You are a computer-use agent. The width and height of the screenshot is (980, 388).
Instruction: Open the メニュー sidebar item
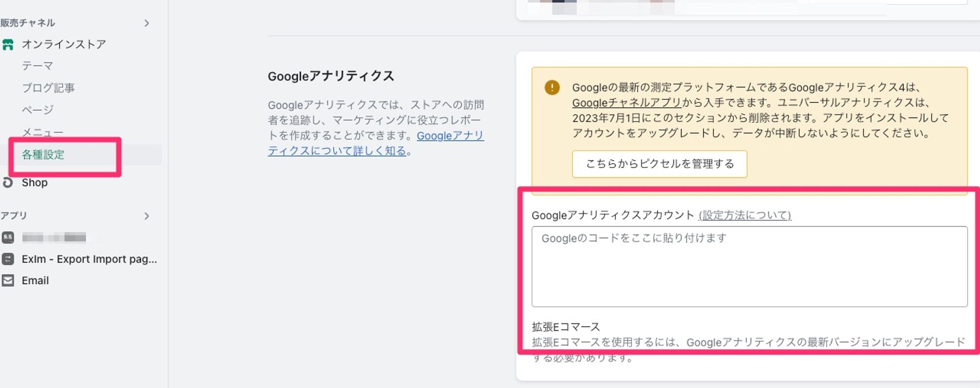point(43,132)
